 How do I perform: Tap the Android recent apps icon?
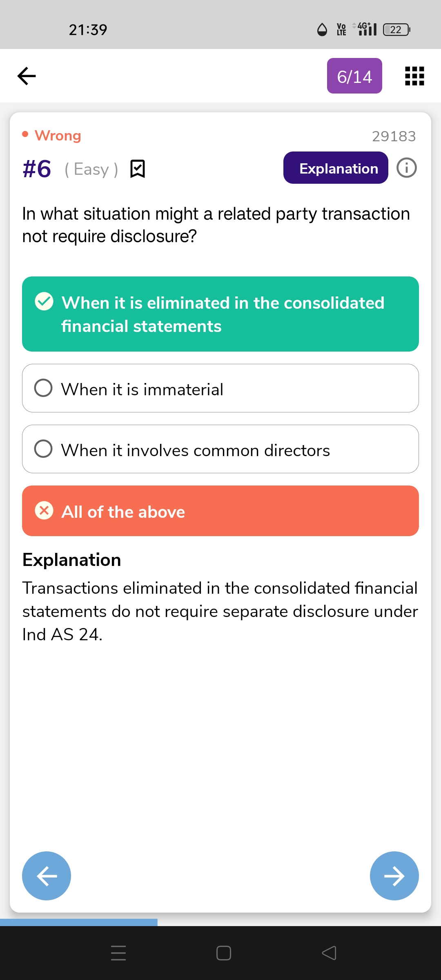tap(118, 953)
